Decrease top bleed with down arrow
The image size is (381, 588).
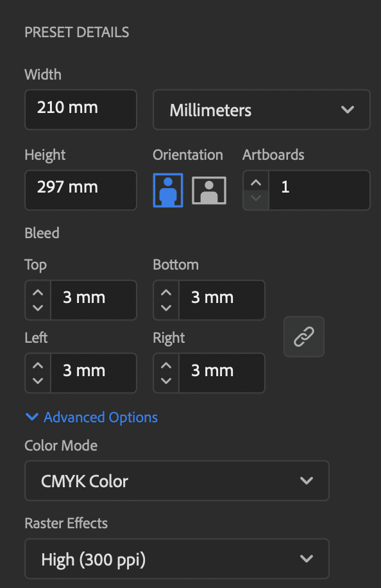click(x=38, y=308)
